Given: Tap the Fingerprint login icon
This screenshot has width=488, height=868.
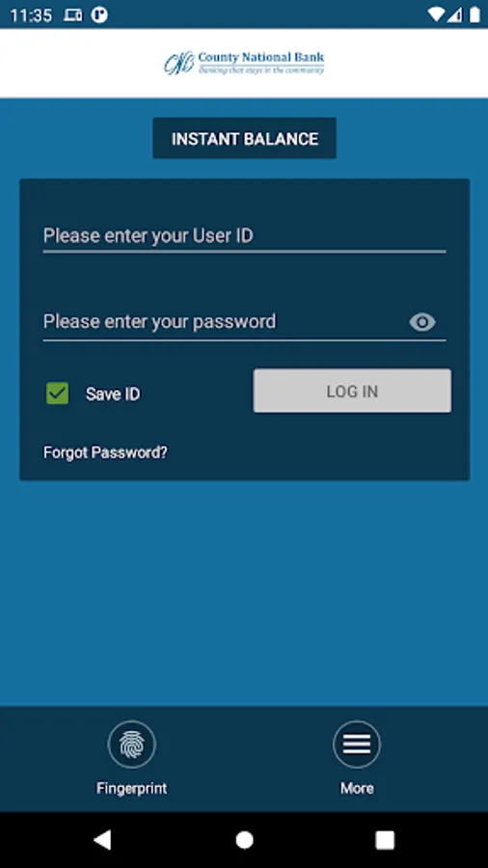Looking at the screenshot, I should pos(132,744).
